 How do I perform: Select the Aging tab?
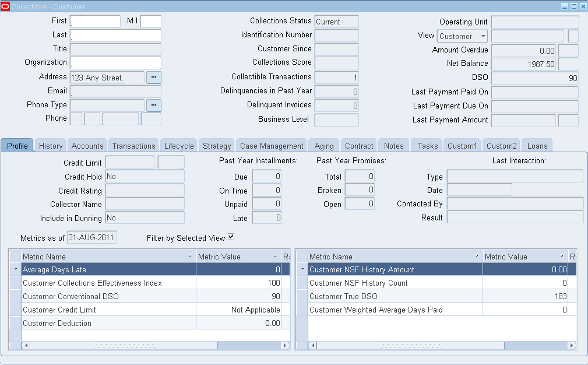point(325,145)
